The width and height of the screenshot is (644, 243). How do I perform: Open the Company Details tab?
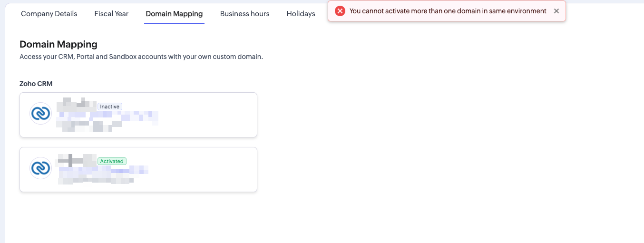tap(49, 14)
